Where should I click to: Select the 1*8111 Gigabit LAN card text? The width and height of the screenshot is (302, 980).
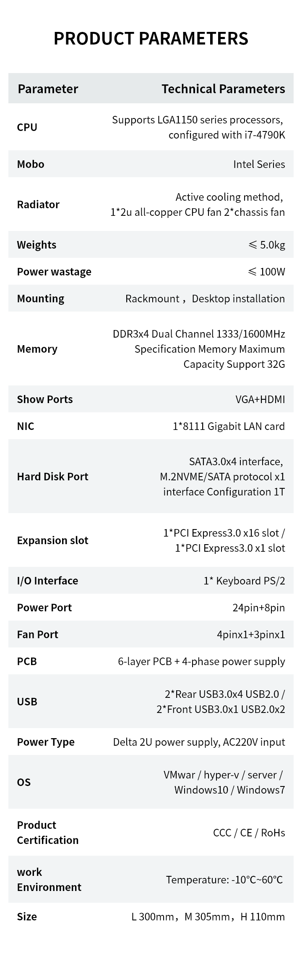(x=229, y=426)
